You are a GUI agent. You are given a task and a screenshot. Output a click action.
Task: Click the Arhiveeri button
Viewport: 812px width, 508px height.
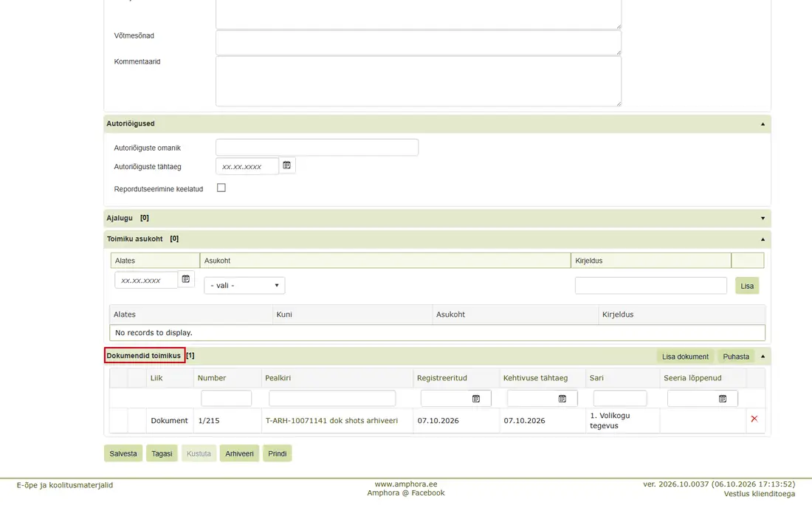coord(239,453)
